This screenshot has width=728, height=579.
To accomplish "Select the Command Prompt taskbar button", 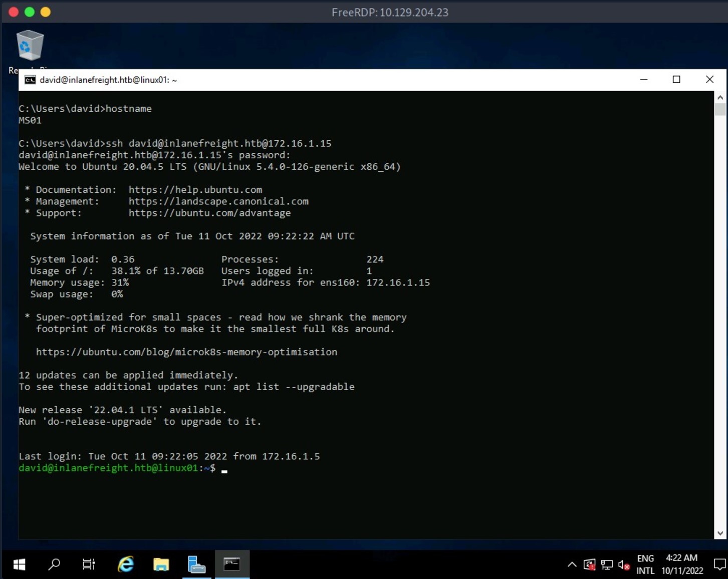I will coord(232,564).
